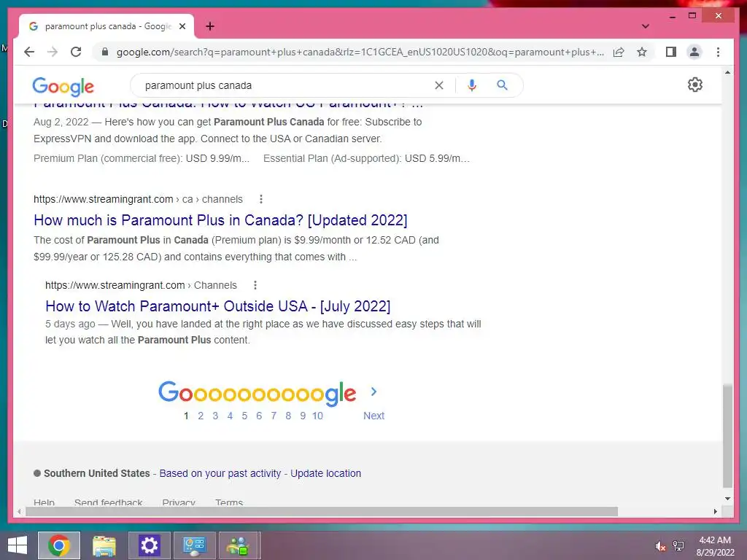Click the Chrome taskbar icon
Image resolution: width=747 pixels, height=560 pixels.
[59, 545]
